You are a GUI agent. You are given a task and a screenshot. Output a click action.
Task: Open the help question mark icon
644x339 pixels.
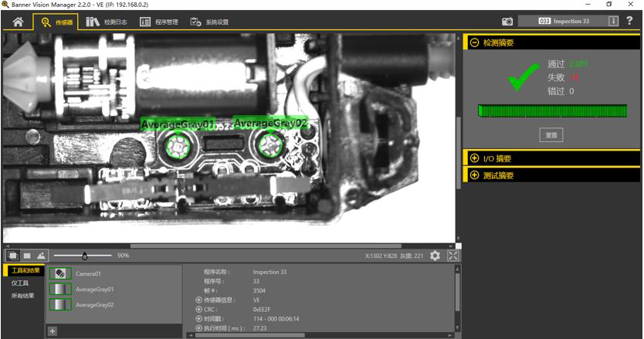[630, 21]
